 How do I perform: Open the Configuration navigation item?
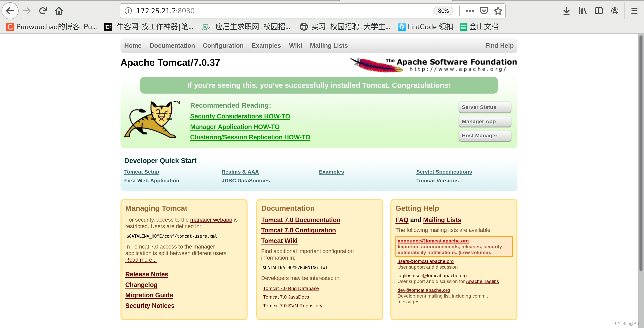coord(223,46)
